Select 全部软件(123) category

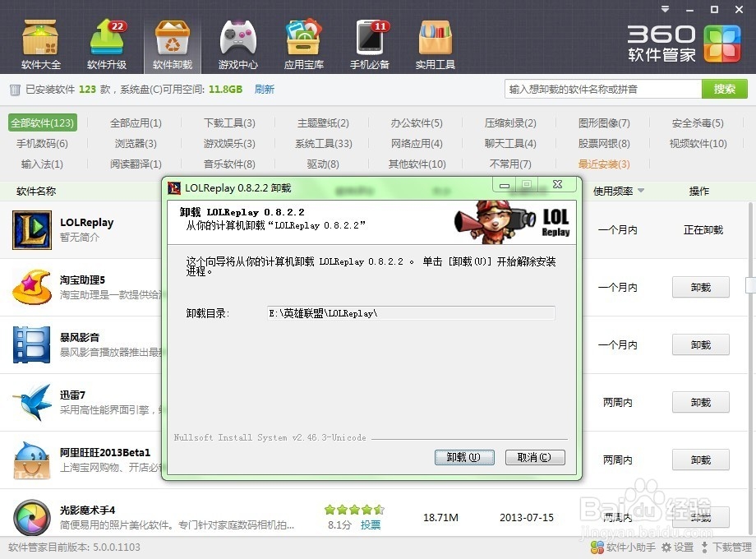click(x=43, y=123)
